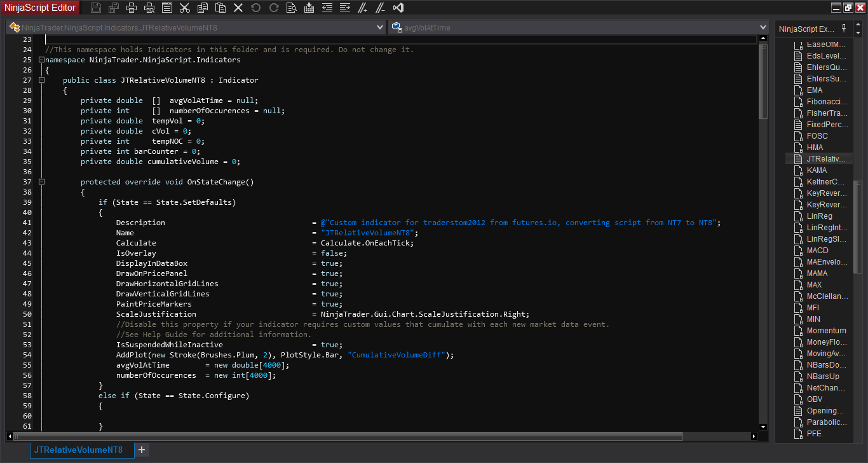Open the member dropdown showing avgVolAtTime
868x463 pixels.
tap(579, 27)
